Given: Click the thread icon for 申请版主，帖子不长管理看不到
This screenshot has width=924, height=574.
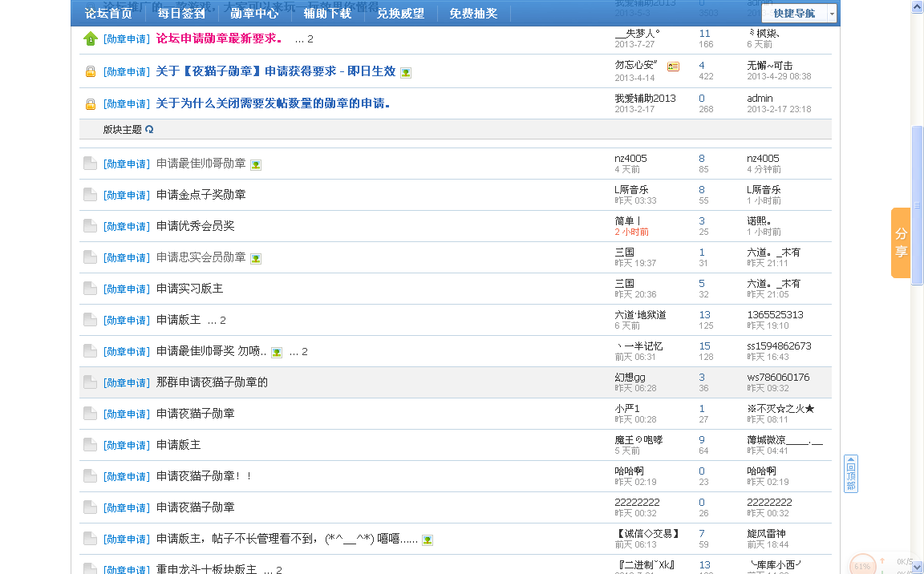Looking at the screenshot, I should click(90, 537).
